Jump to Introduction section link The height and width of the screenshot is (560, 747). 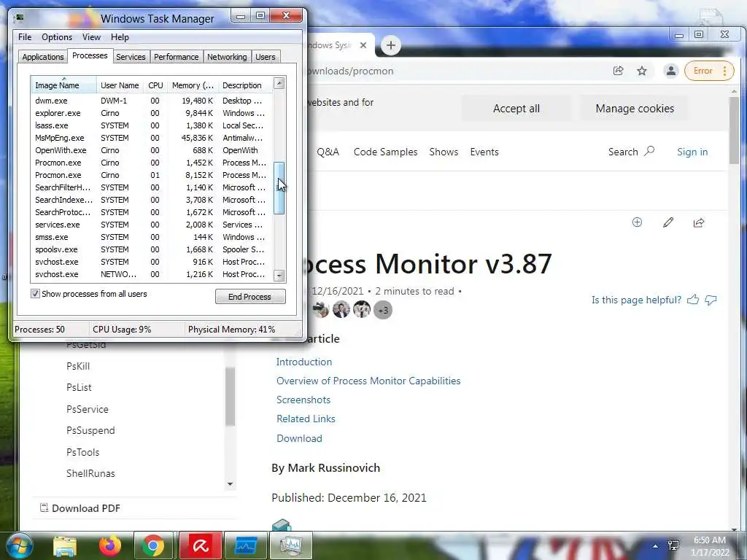[x=304, y=362]
